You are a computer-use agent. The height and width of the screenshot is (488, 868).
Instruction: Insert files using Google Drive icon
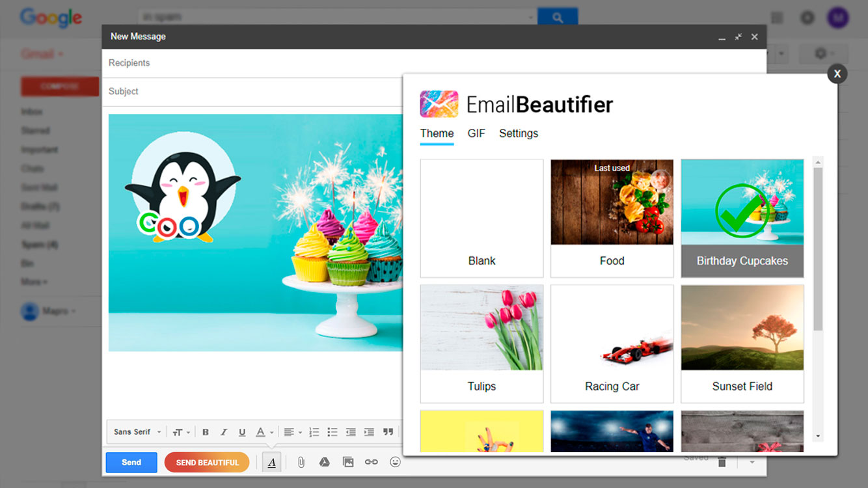[x=324, y=463]
